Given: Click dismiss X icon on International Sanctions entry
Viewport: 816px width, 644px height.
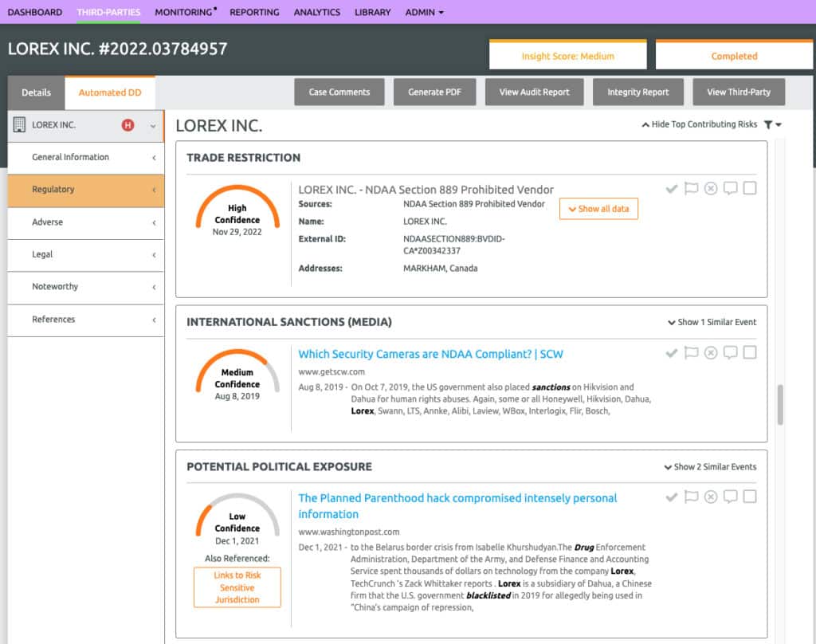Looking at the screenshot, I should [711, 353].
